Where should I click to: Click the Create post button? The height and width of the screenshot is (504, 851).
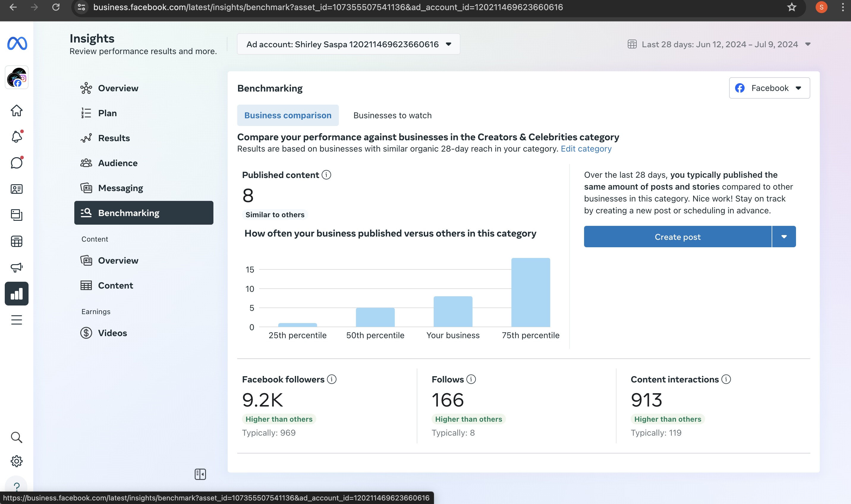pyautogui.click(x=677, y=237)
